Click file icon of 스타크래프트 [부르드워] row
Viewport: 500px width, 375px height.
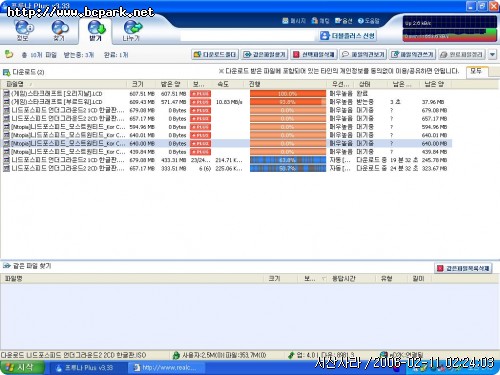click(x=6, y=102)
